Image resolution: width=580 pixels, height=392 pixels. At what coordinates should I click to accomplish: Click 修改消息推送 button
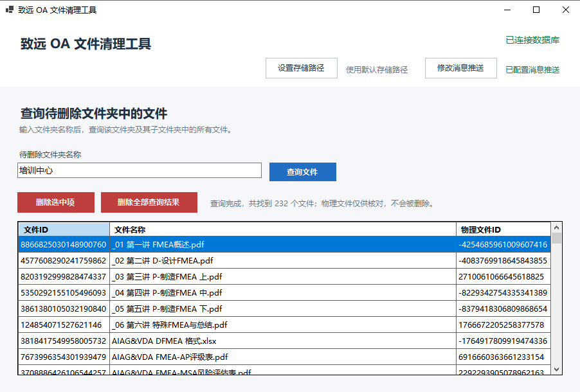[460, 68]
